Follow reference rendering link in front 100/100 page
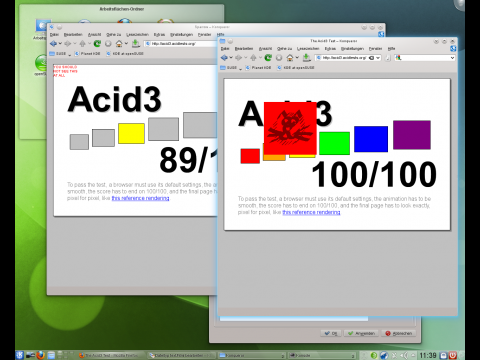This screenshot has width=480, height=360. point(311,212)
